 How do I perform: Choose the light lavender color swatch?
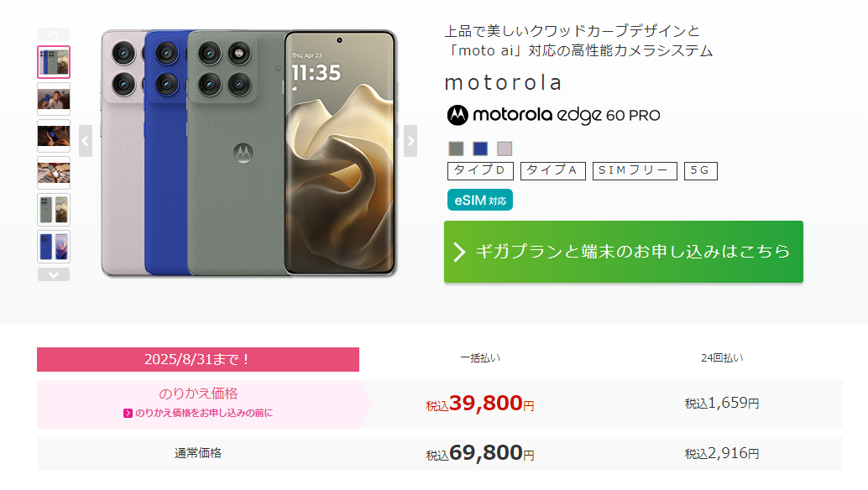pos(505,149)
